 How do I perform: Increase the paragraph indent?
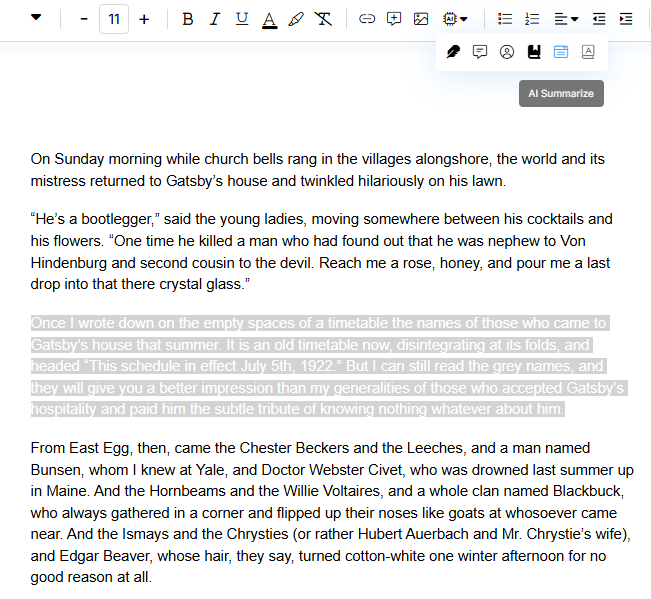626,19
